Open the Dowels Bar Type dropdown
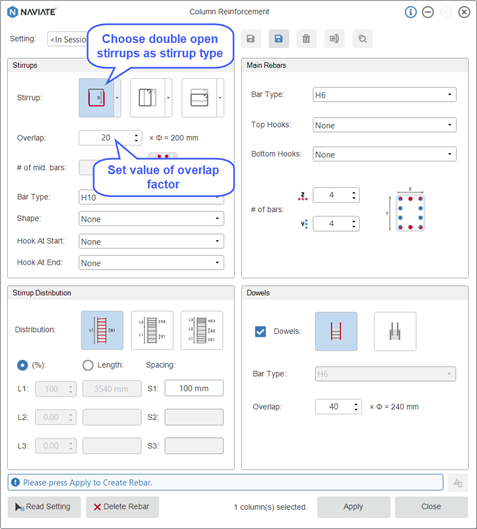 click(x=385, y=374)
